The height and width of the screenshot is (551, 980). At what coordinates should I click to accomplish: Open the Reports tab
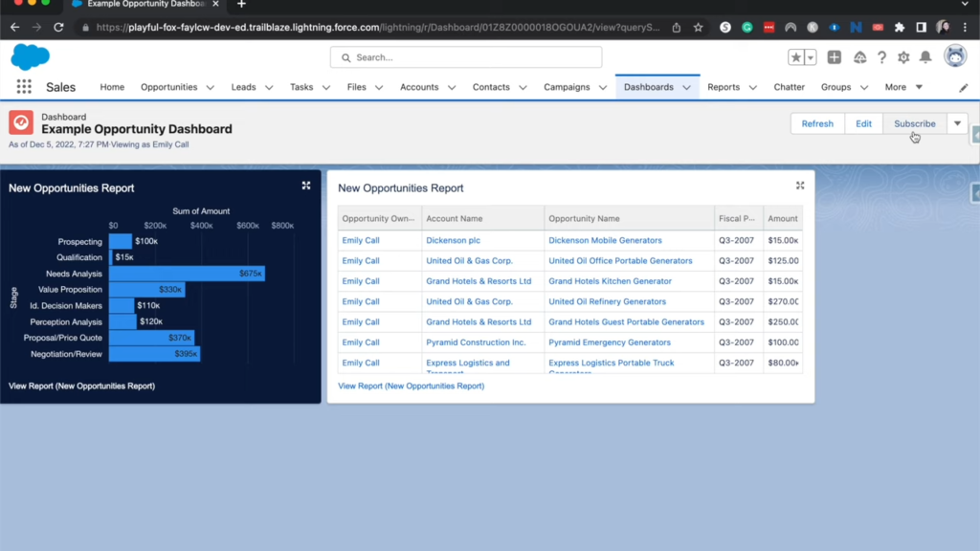724,87
